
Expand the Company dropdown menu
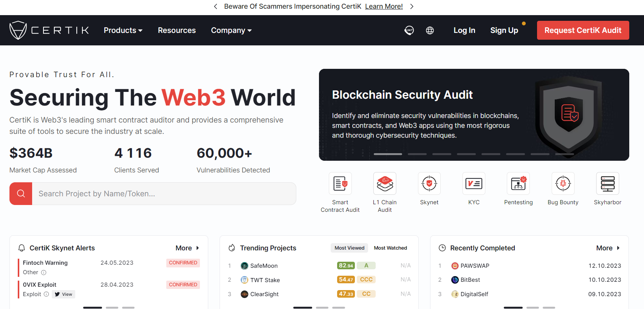[231, 30]
